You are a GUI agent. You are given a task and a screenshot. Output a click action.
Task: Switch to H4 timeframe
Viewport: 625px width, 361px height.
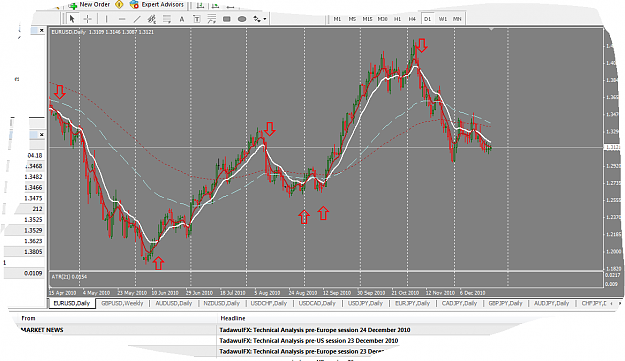click(412, 19)
